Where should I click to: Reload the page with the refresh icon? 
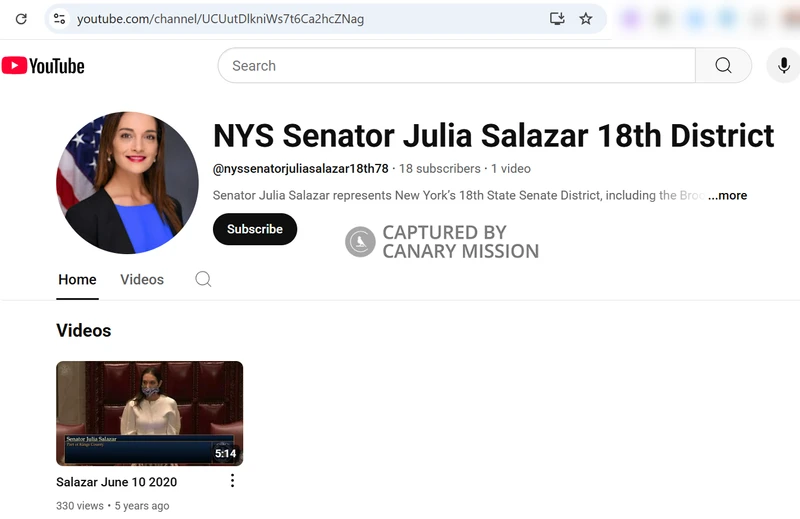(21, 19)
